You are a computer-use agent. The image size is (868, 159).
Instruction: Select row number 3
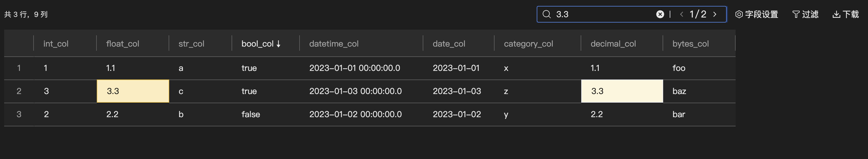pos(19,114)
